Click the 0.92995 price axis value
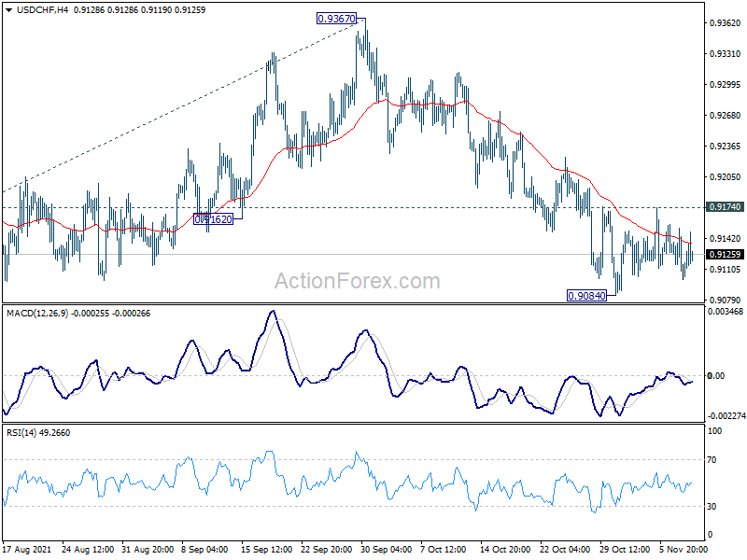Viewport: 747px width, 560px height. pos(726,85)
